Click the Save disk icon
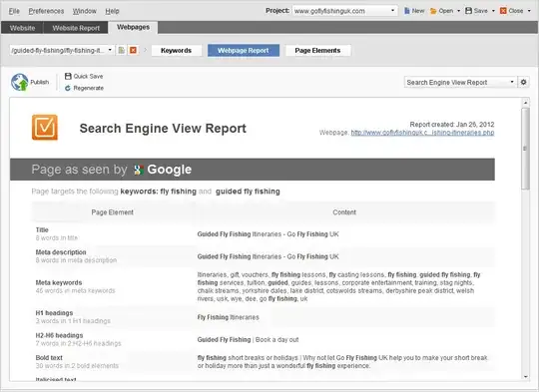This screenshot has width=539, height=392. click(468, 11)
